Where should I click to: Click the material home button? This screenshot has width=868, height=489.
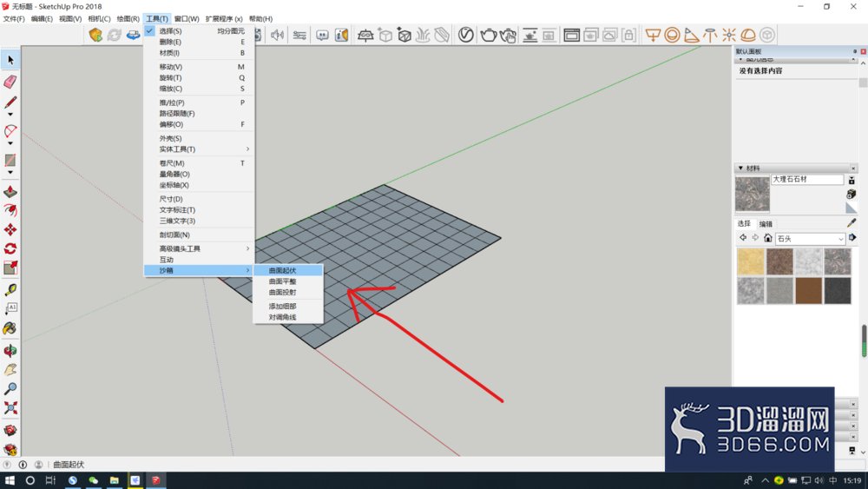768,238
